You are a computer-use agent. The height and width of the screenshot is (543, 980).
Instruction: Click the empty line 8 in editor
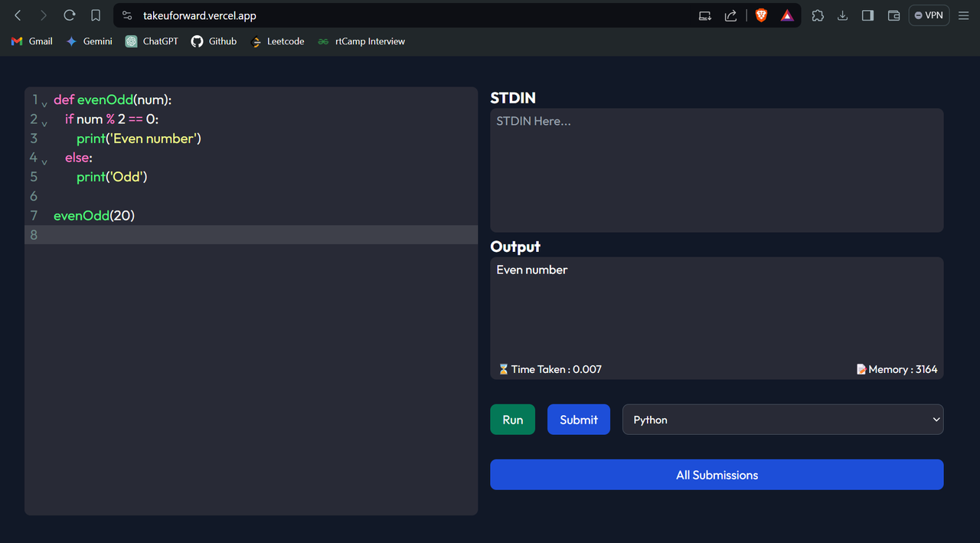tap(251, 234)
